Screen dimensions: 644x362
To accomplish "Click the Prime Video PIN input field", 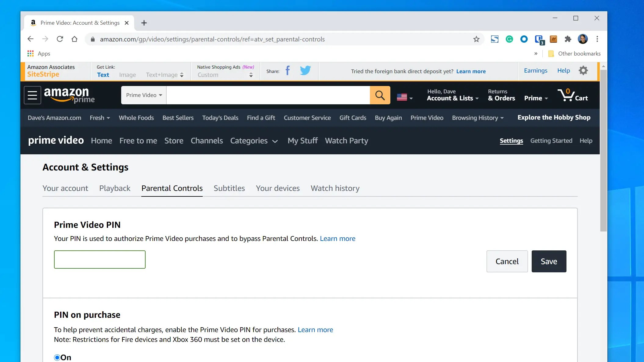I will 99,260.
